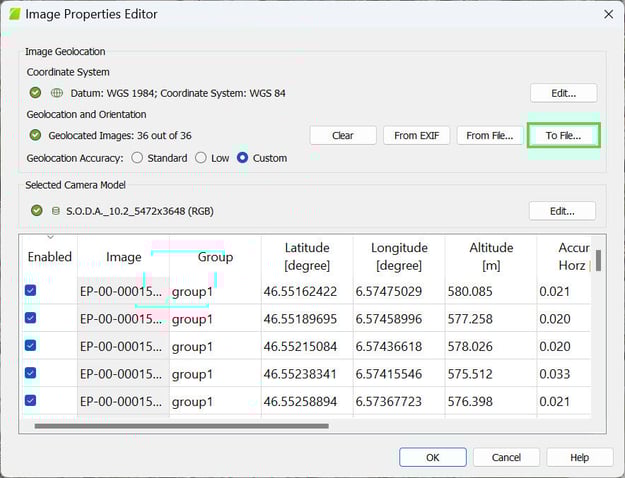Sort by the Image column header
Screen dimensions: 625x478
click(124, 257)
